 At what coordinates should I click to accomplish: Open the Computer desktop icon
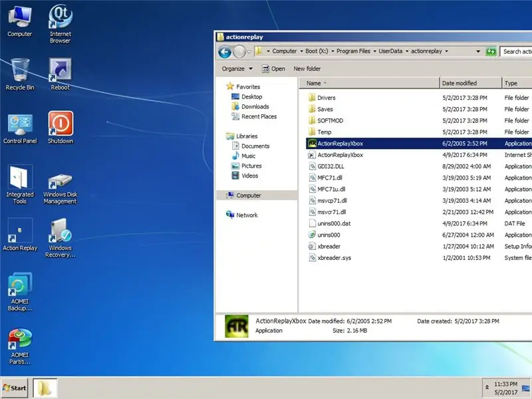tap(20, 21)
